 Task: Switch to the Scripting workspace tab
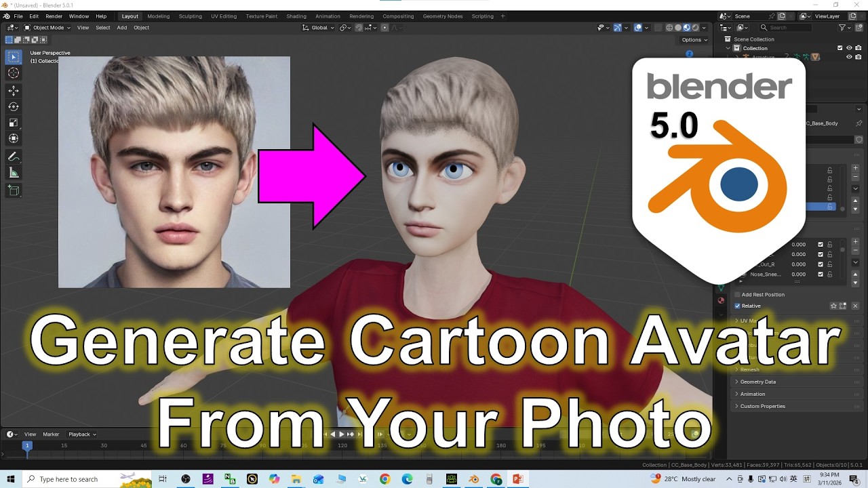coord(483,16)
